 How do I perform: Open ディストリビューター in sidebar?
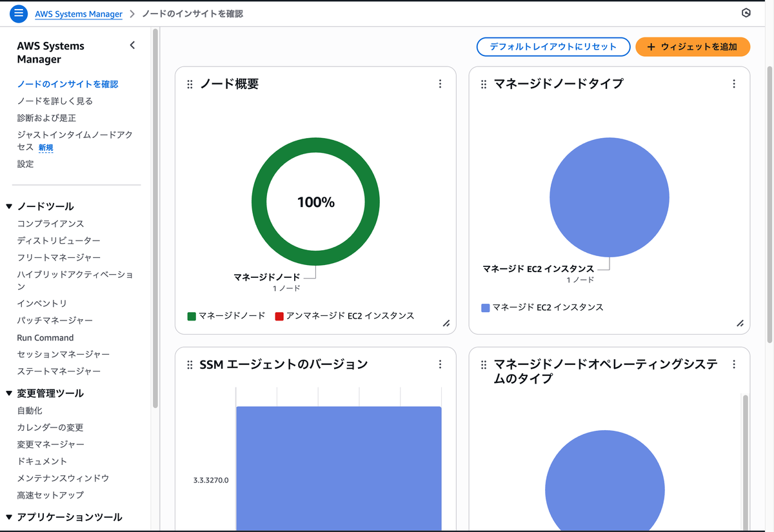59,241
